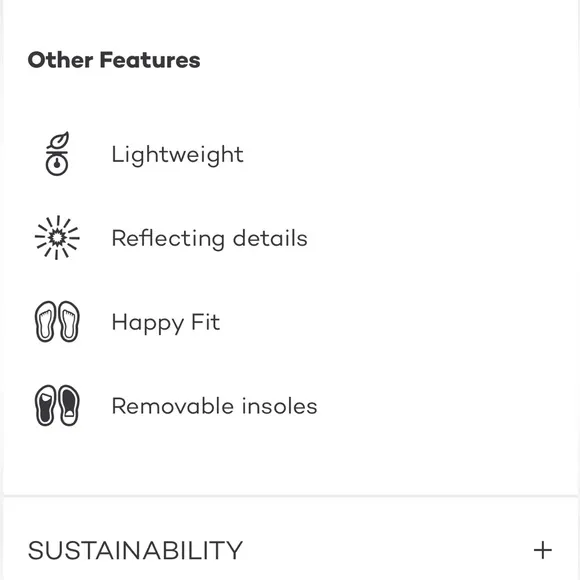The width and height of the screenshot is (580, 580).
Task: Select the Lightweight feature label
Action: pos(178,155)
